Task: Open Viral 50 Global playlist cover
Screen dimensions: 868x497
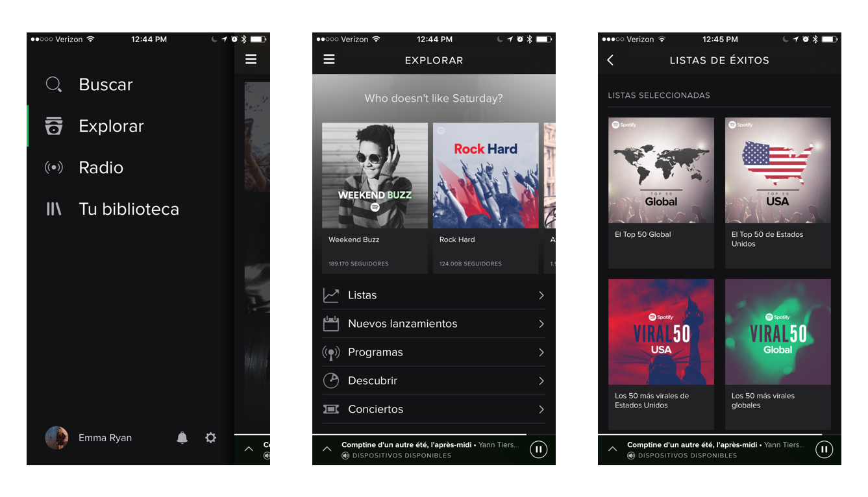Action: coord(778,332)
